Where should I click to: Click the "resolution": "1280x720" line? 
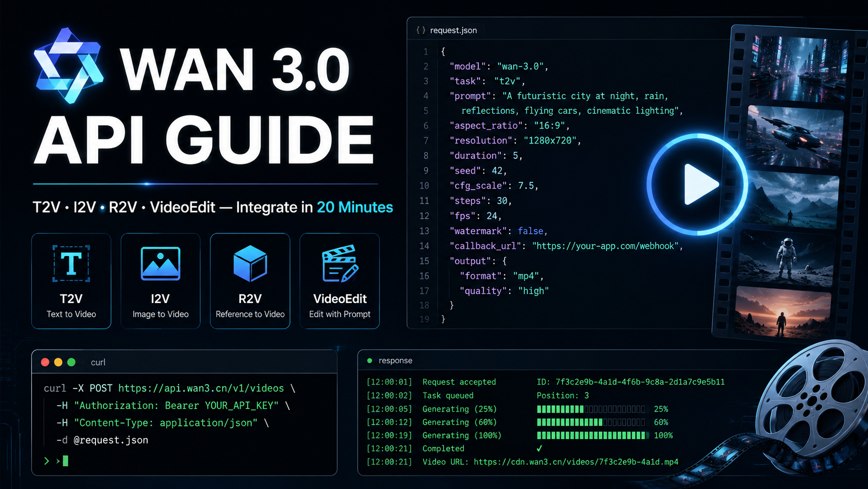tap(515, 141)
